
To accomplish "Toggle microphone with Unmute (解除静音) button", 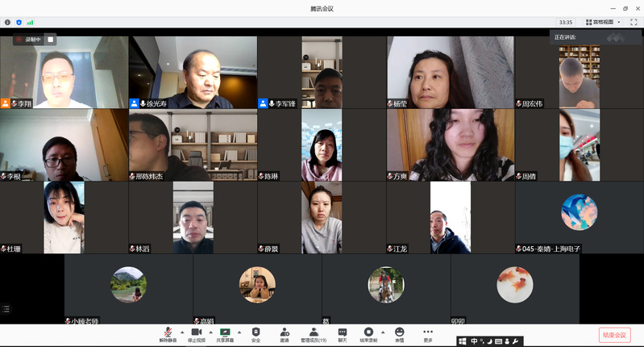I will point(168,332).
